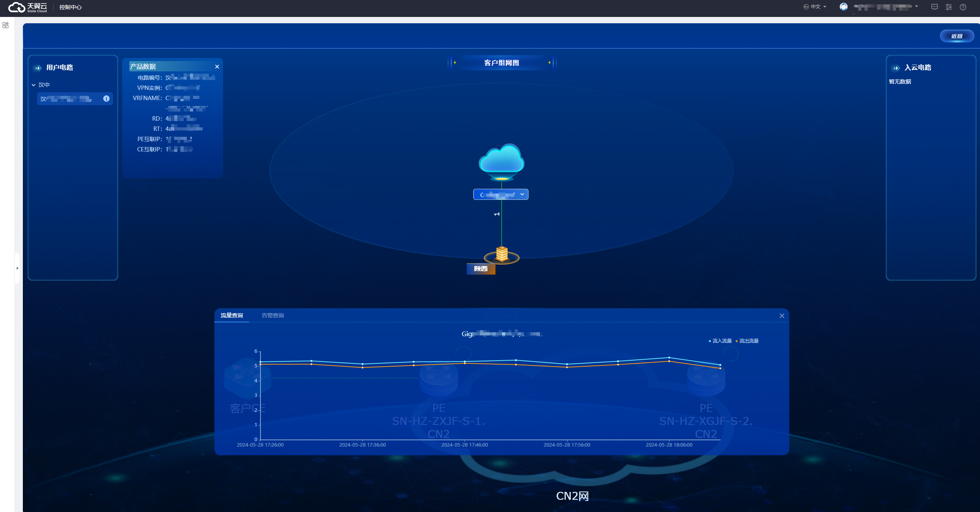This screenshot has width=980, height=512.
Task: Click the left arrow of 客户组网图 banner
Action: click(455, 63)
